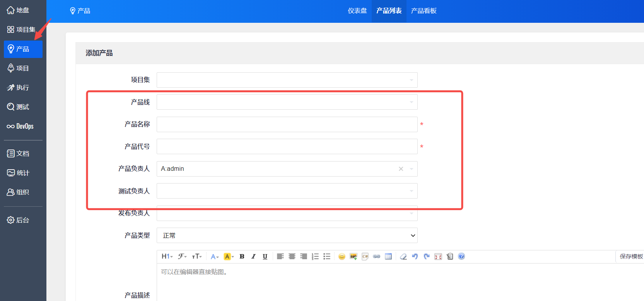This screenshot has height=301, width=644.
Task: Clear A:admin from 产品负责人
Action: click(401, 169)
